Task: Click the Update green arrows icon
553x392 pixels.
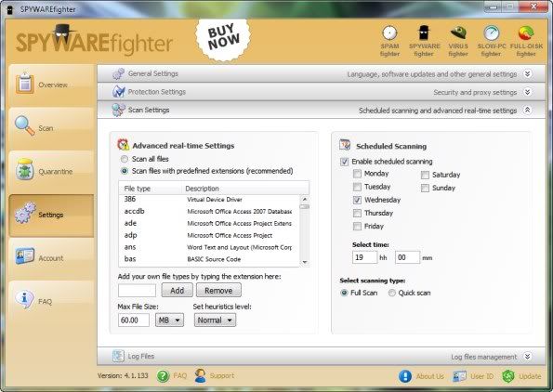Action: coord(508,376)
